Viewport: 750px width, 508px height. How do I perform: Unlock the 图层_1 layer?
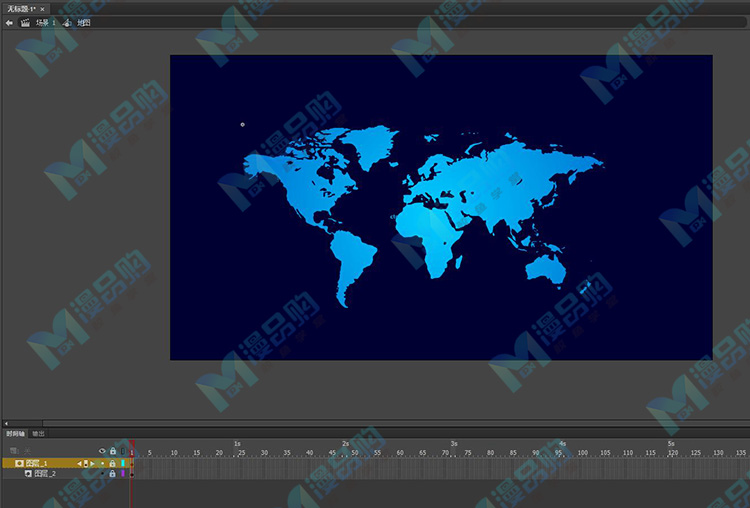click(112, 464)
